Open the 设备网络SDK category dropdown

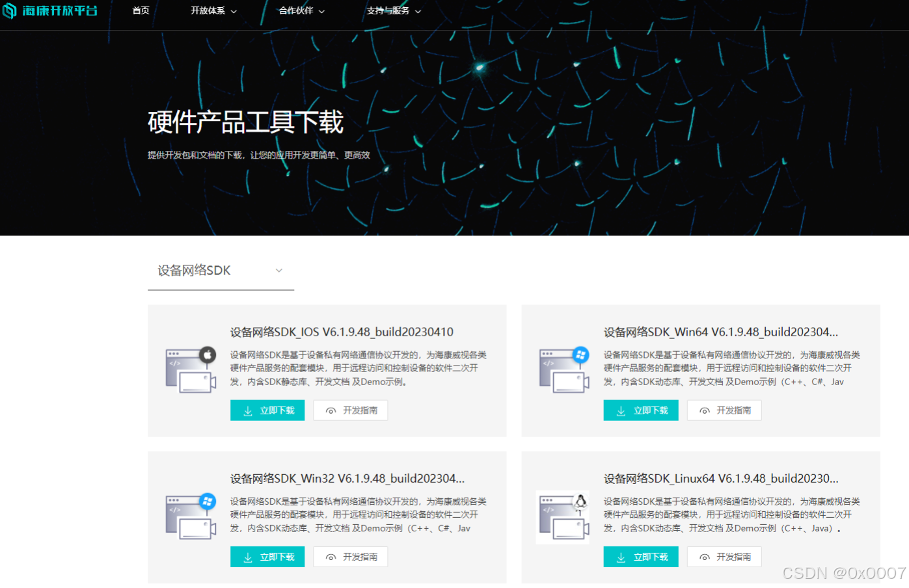point(221,271)
